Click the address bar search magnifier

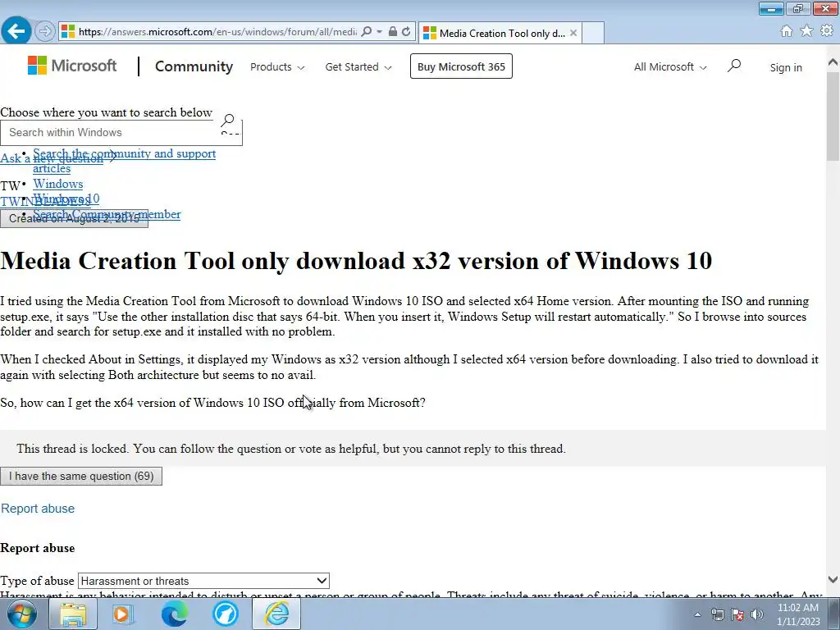(x=367, y=32)
